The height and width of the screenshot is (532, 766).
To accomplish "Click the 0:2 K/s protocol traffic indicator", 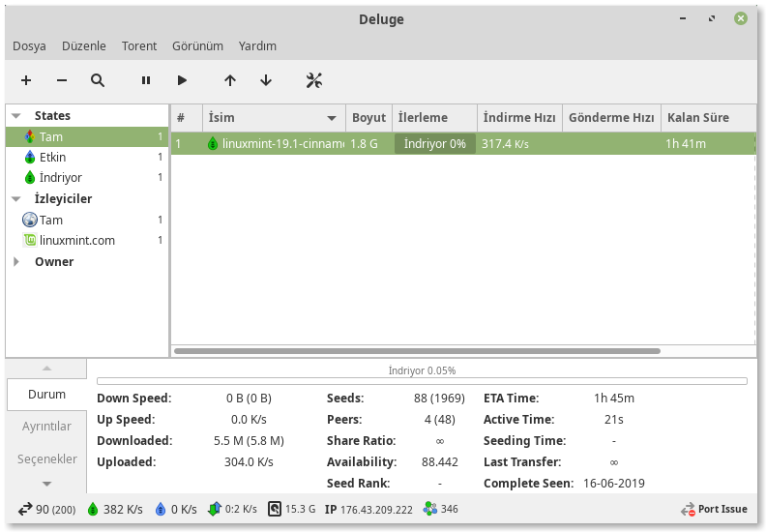I will 232,510.
